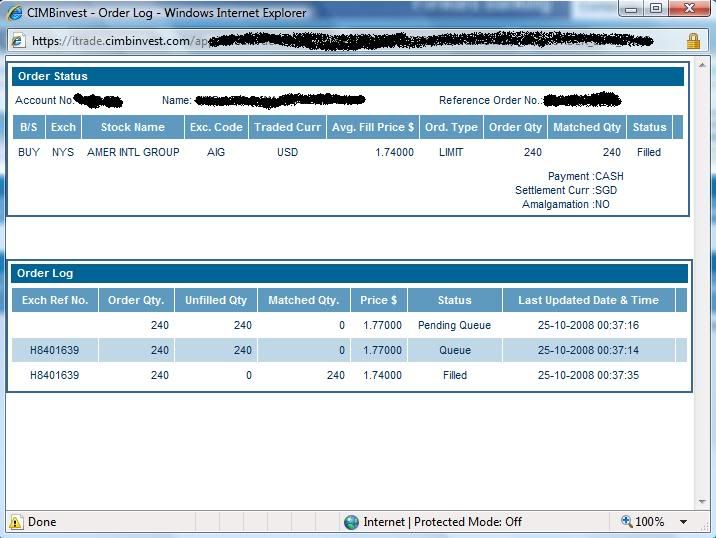Click the Avg. Fill Price $ column header
Screen dimensions: 716x538
[373, 127]
